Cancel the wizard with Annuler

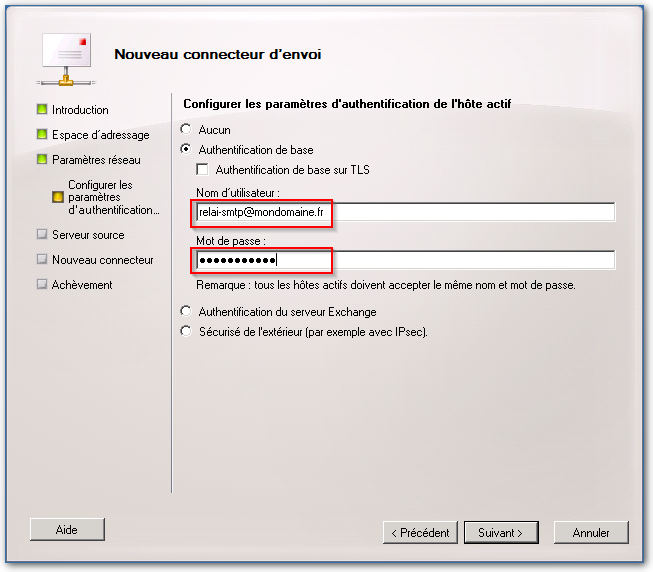click(591, 532)
